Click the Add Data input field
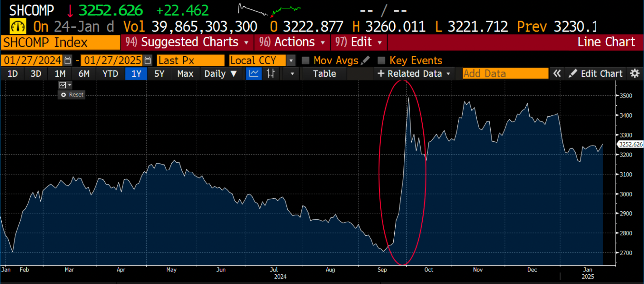This screenshot has width=644, height=284. pos(505,73)
